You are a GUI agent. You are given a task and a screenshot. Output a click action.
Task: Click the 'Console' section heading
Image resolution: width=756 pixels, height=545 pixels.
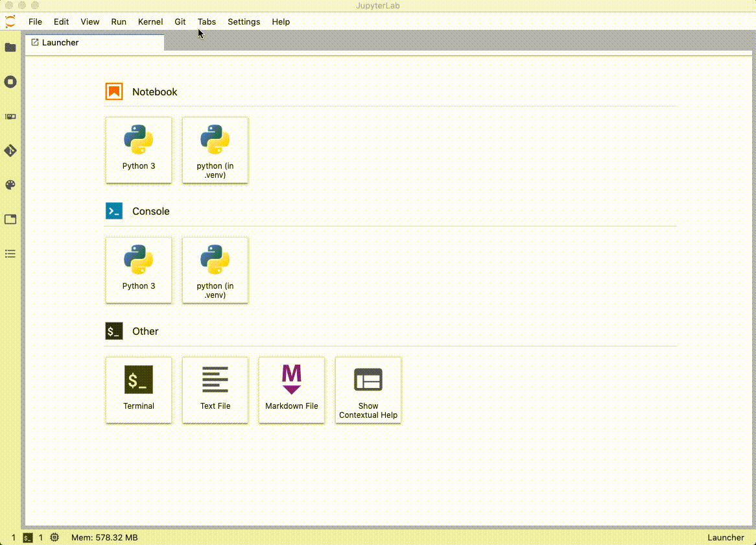coord(151,212)
